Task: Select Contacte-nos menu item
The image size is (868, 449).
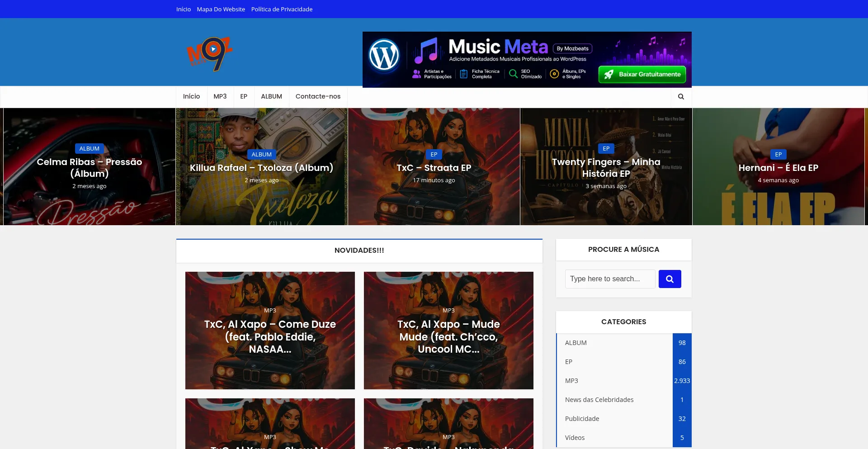Action: click(318, 96)
